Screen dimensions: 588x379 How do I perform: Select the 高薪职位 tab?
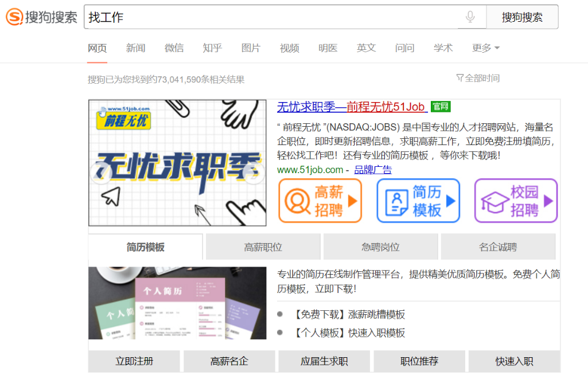(x=263, y=247)
